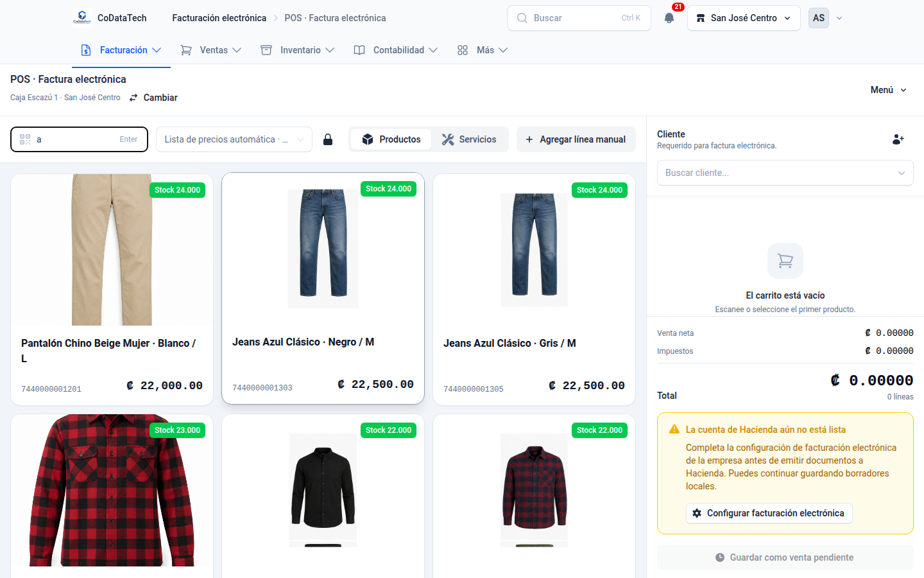Switch to the Servicios toggle
924x578 pixels.
(x=469, y=139)
